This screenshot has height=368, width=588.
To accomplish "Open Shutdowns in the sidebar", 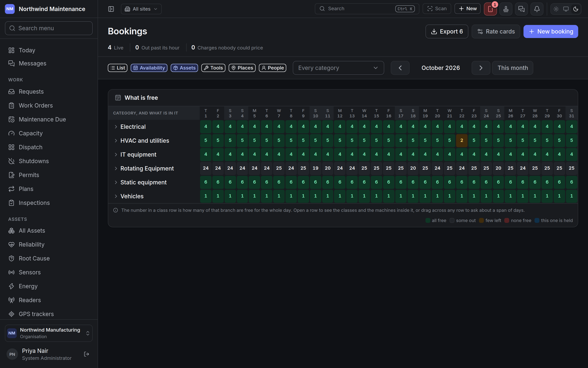I will coord(49,161).
